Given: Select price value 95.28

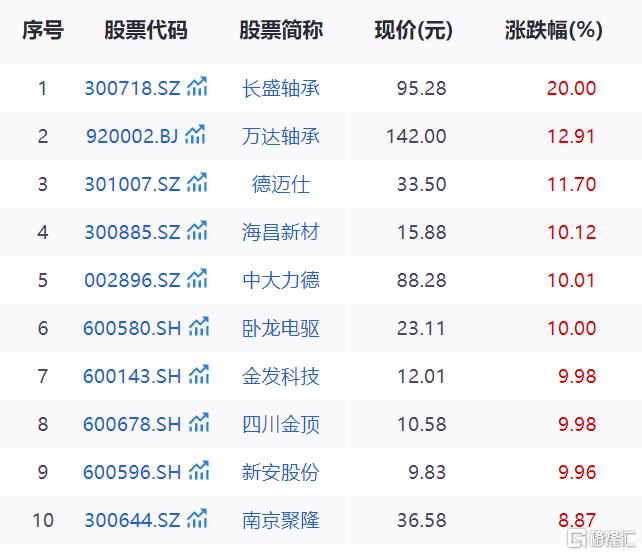Looking at the screenshot, I should coord(421,88).
